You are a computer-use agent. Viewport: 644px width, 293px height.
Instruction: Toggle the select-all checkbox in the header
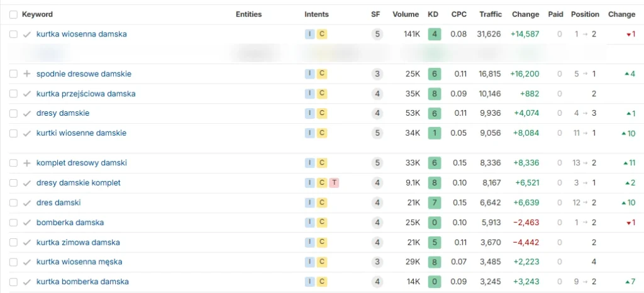point(13,14)
